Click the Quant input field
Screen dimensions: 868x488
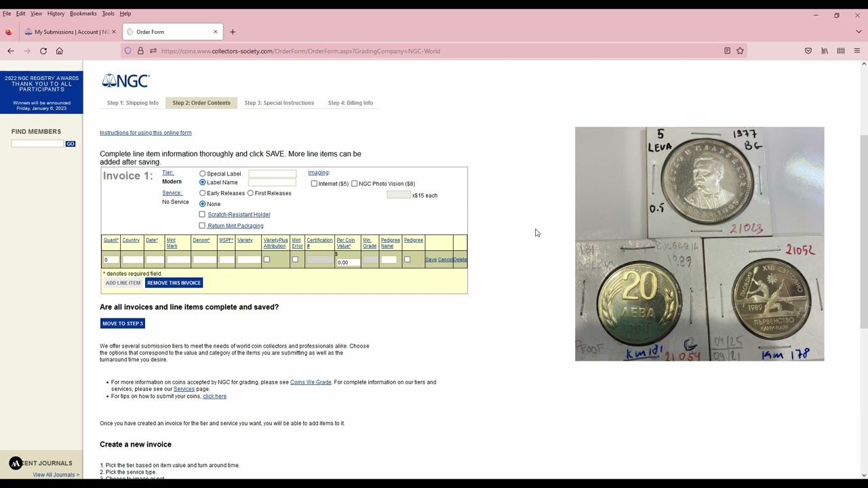tap(111, 260)
